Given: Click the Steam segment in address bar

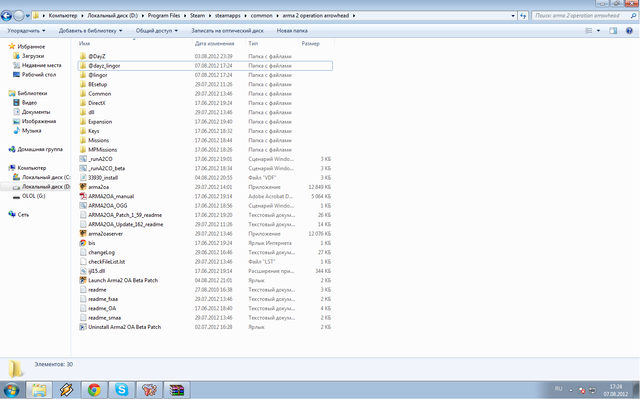Looking at the screenshot, I should click(x=197, y=16).
